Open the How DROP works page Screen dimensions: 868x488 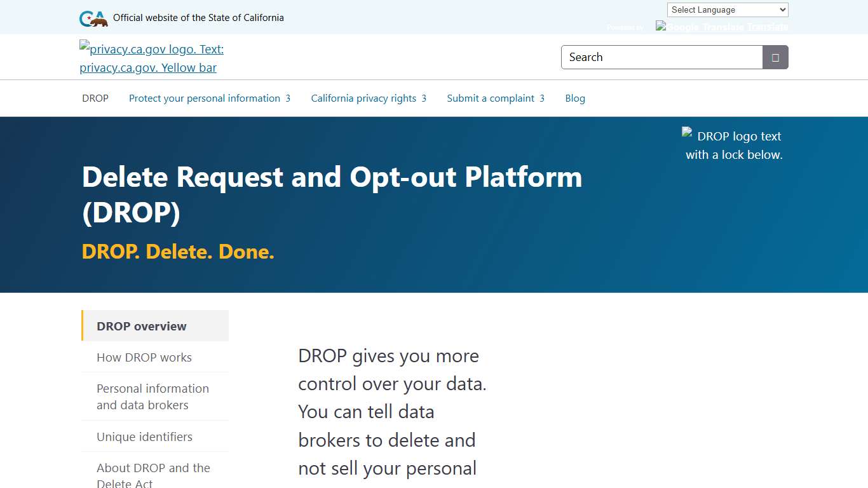144,357
